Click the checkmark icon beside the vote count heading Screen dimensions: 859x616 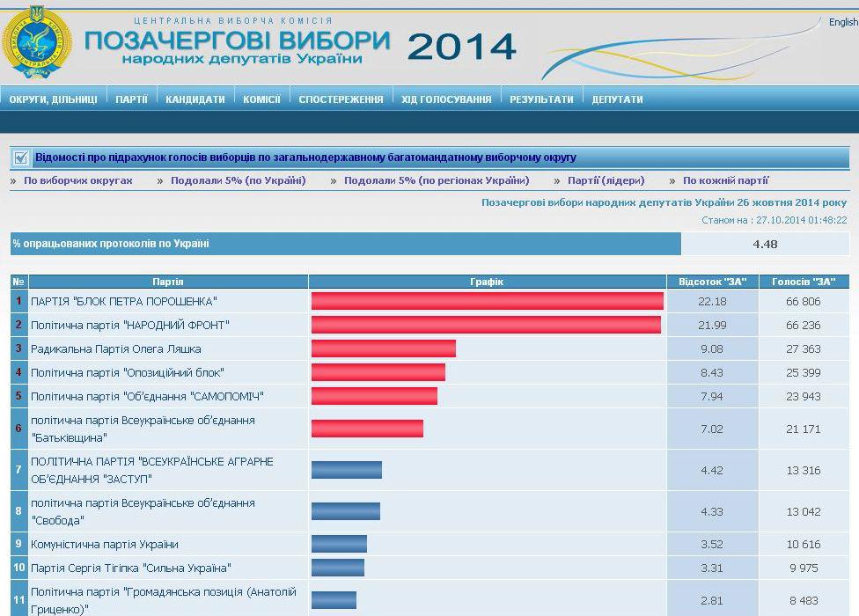tap(21, 158)
